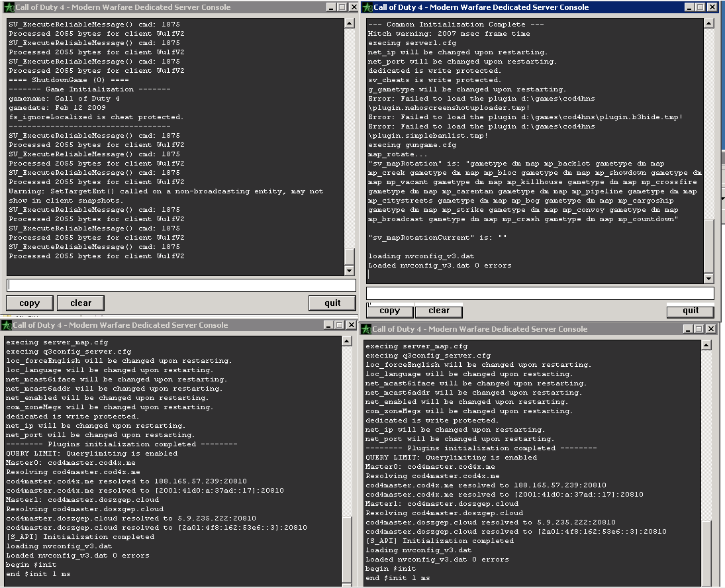The image size is (725, 588).
Task: Minimize the upper-right console window
Action: click(689, 7)
